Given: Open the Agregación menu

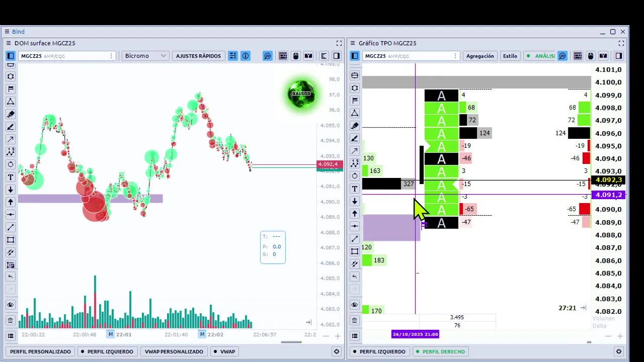Looking at the screenshot, I should click(480, 56).
